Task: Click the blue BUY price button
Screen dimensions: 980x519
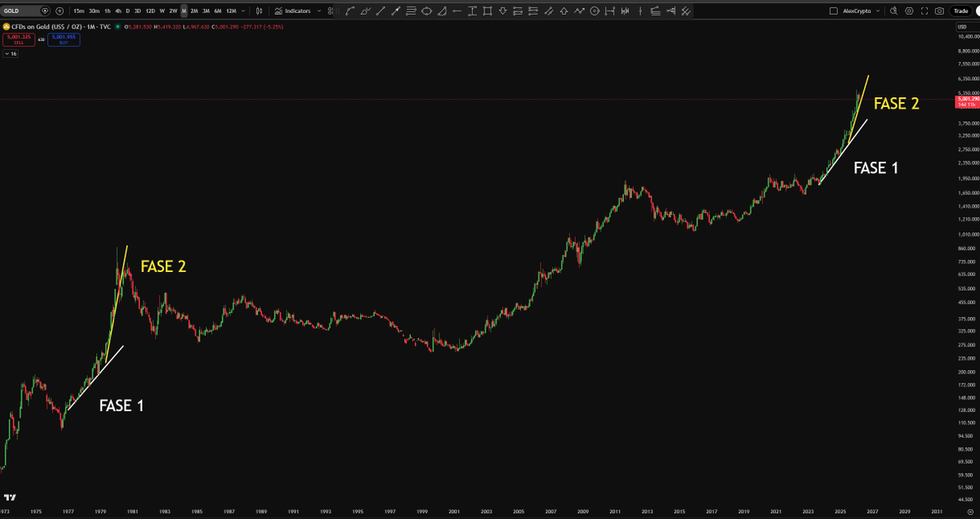Action: (62, 38)
